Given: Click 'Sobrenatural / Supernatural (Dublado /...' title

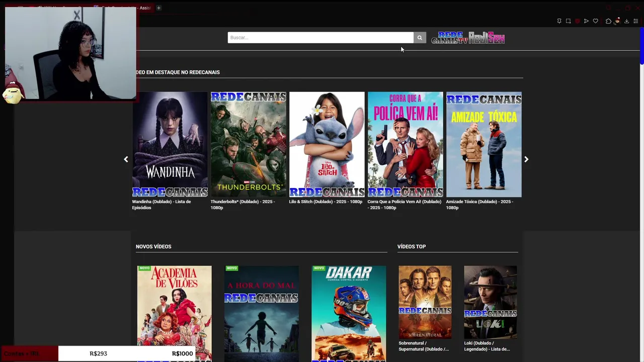Looking at the screenshot, I should click(x=424, y=346).
